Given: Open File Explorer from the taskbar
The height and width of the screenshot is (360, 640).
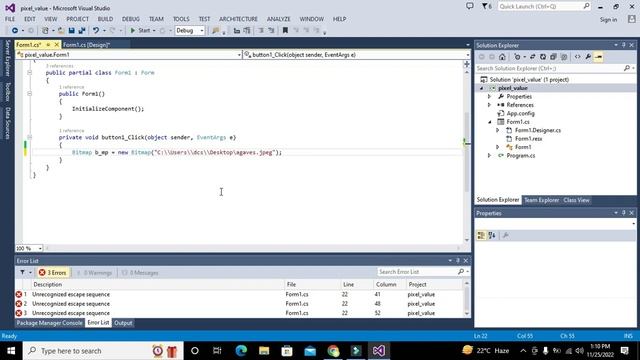Looking at the screenshot, I should tap(264, 351).
